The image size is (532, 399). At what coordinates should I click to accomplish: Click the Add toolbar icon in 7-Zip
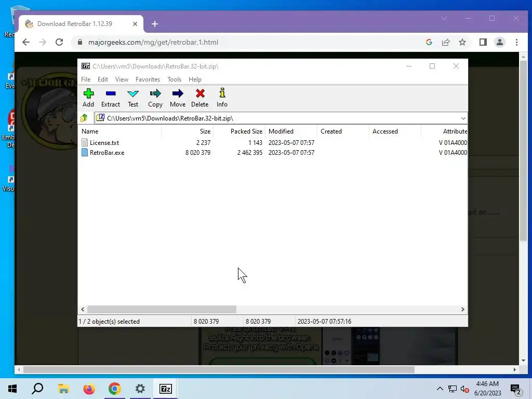(x=88, y=94)
